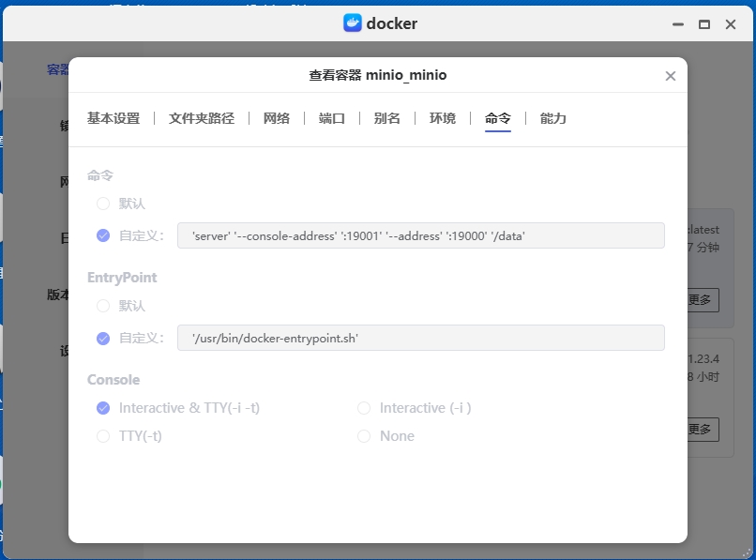Click the dialog title 查看容器 minio_minio

377,75
